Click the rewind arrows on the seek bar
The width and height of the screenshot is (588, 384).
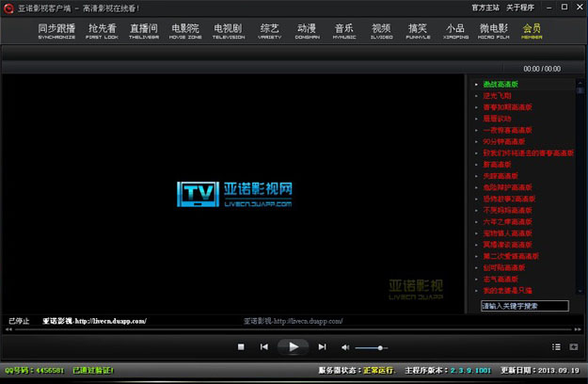8,329
